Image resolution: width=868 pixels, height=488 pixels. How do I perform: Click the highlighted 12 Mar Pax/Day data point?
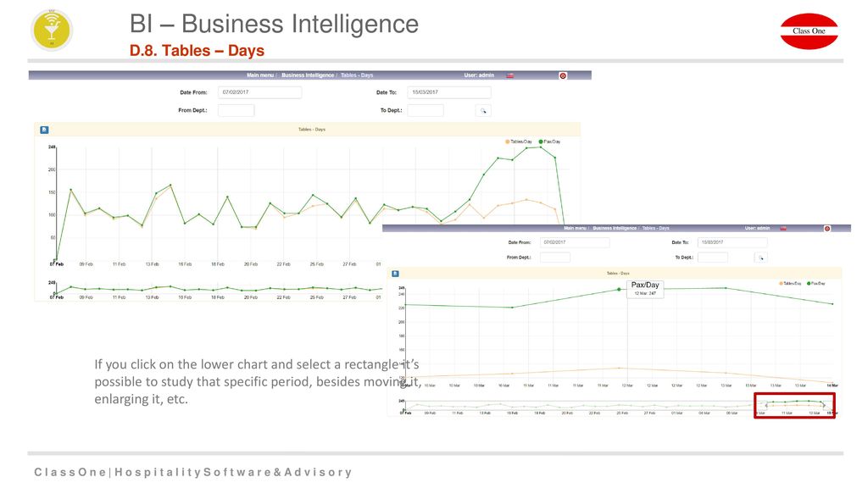[620, 290]
